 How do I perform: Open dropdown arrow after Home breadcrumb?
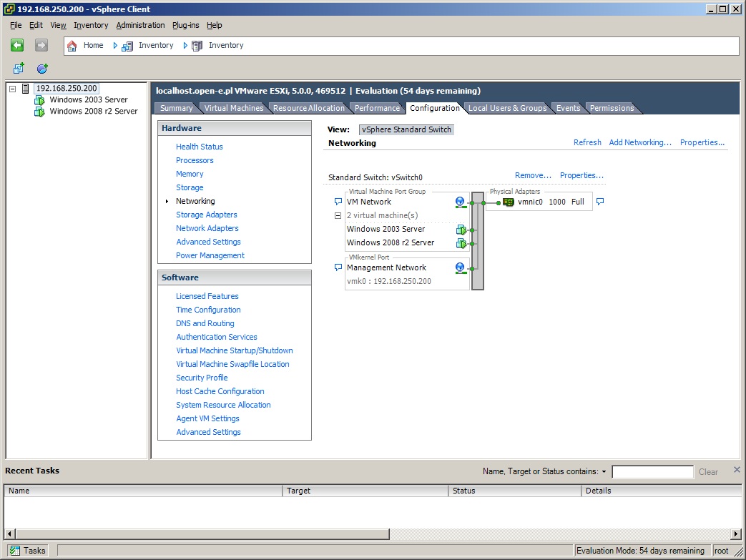pyautogui.click(x=115, y=46)
